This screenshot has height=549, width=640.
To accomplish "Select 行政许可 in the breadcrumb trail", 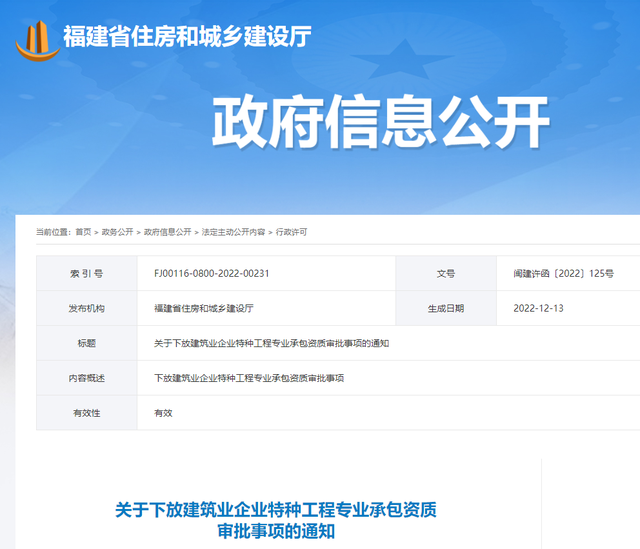I will coord(291,232).
